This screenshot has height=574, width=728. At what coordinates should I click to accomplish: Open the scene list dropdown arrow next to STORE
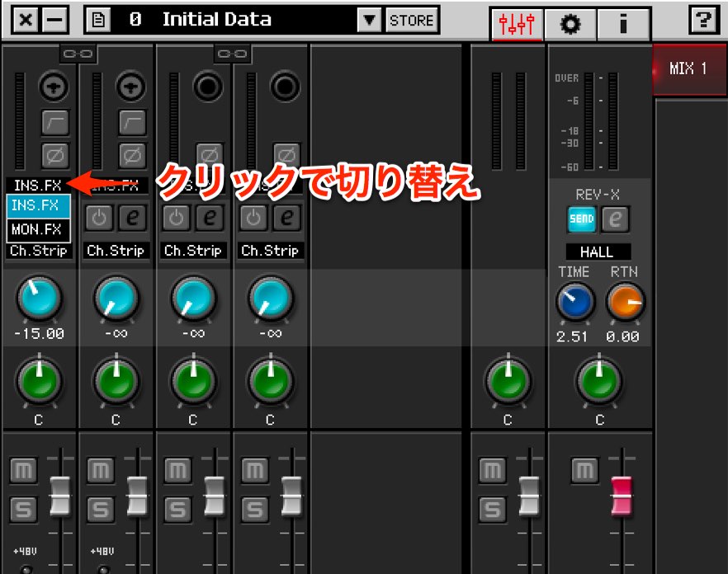click(x=369, y=20)
